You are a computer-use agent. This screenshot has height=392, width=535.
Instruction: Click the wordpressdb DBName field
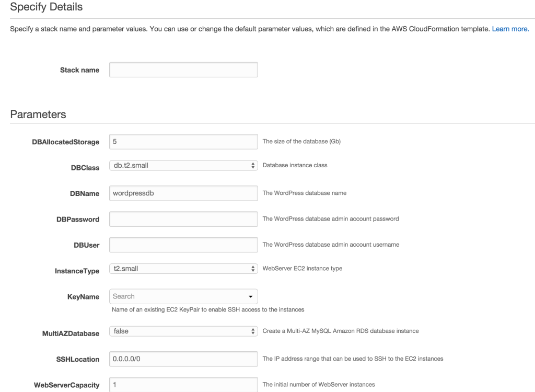click(x=183, y=192)
